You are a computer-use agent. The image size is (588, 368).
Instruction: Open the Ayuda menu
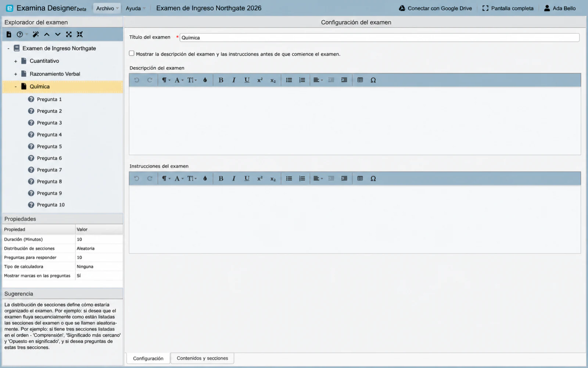pos(135,8)
